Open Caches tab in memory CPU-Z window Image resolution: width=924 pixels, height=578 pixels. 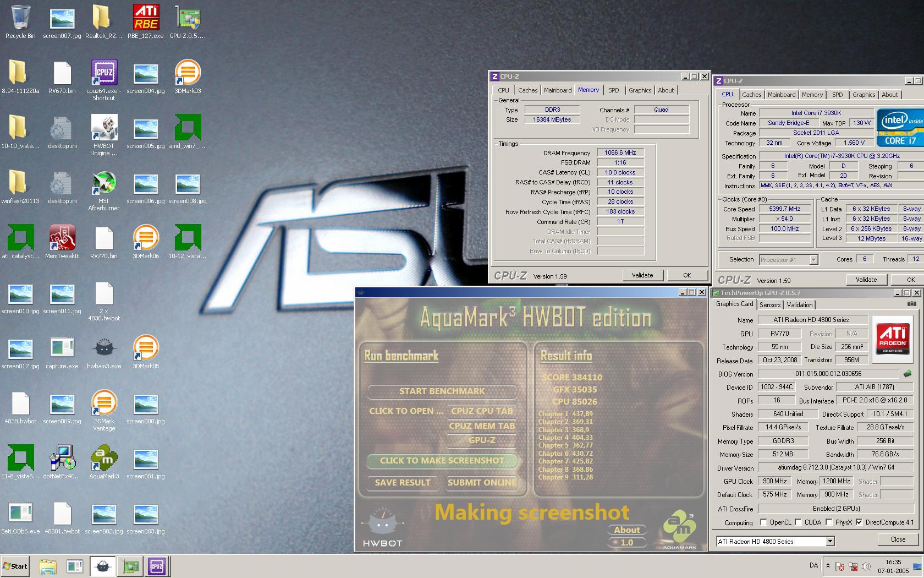coord(527,90)
